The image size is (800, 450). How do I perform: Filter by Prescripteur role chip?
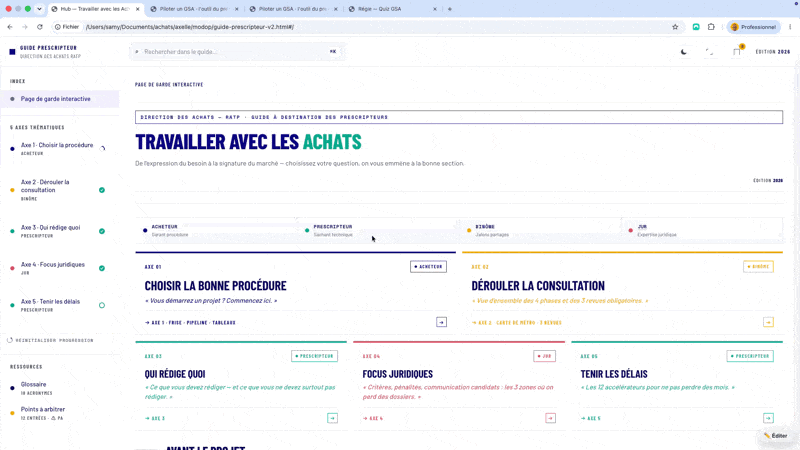[x=378, y=231]
